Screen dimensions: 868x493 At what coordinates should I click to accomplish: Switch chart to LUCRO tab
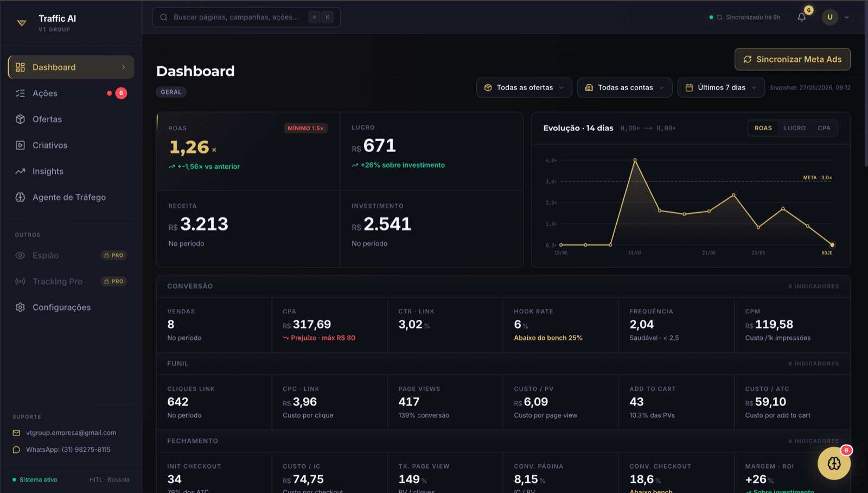(x=794, y=128)
